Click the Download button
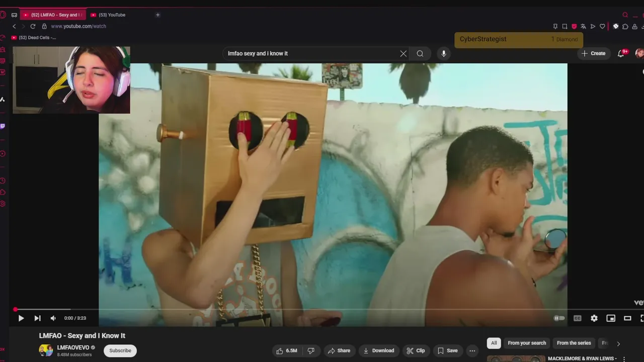644x362 pixels. 379,350
